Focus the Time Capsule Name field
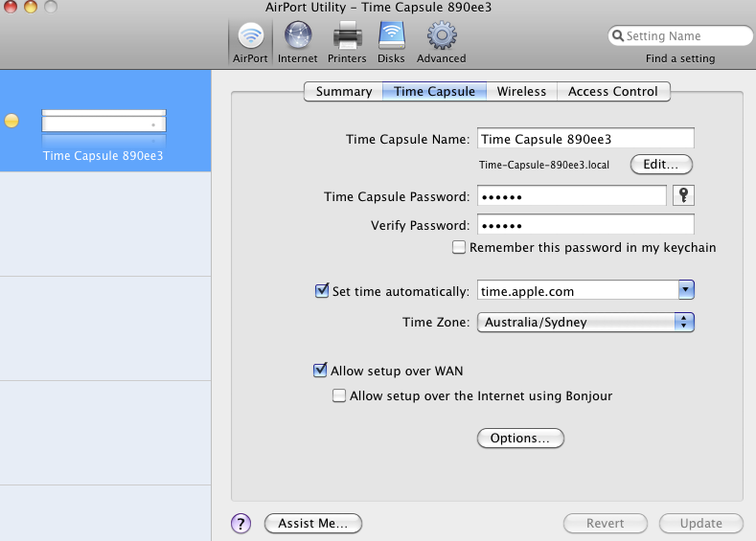This screenshot has height=541, width=756. pos(585,138)
